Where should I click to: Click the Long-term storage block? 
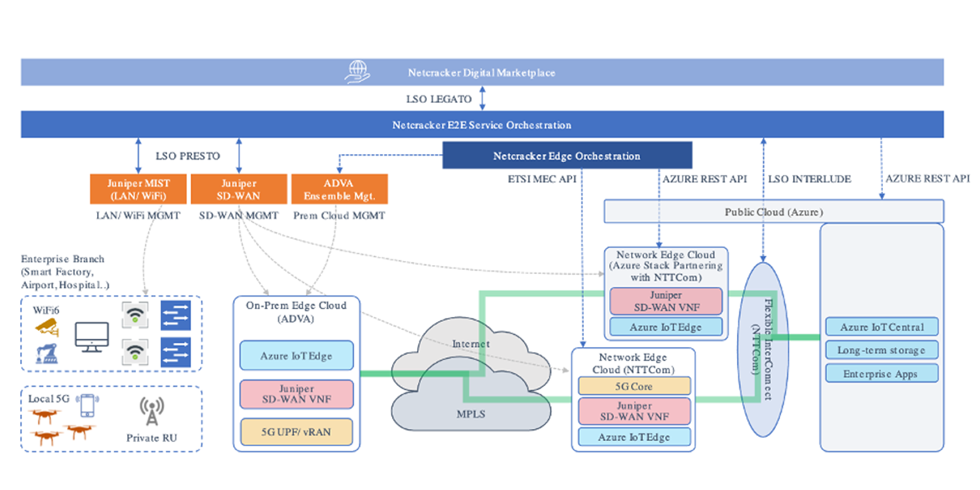click(881, 350)
